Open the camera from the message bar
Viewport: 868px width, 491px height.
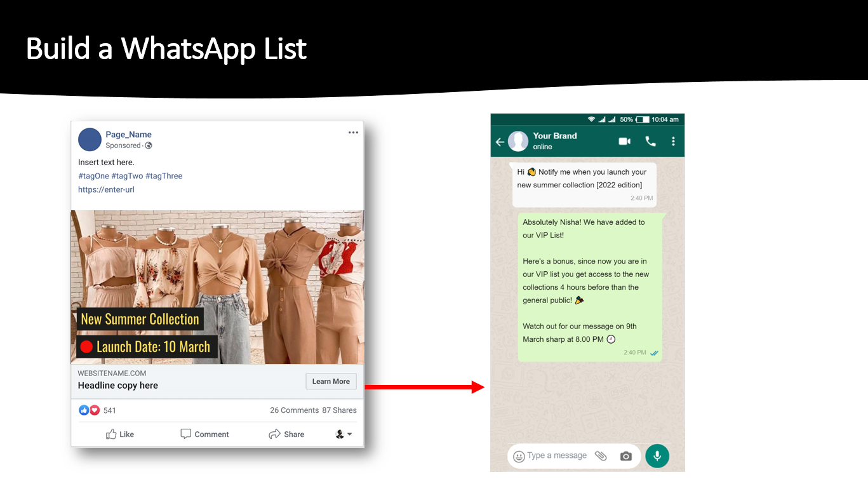coord(625,455)
